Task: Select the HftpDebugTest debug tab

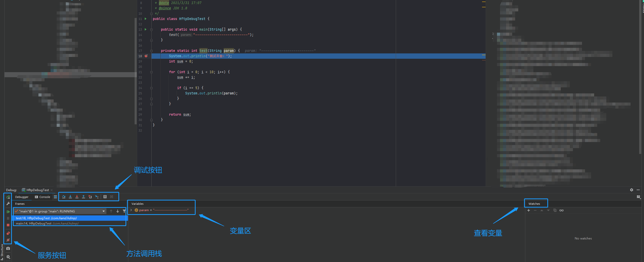Action: point(37,190)
